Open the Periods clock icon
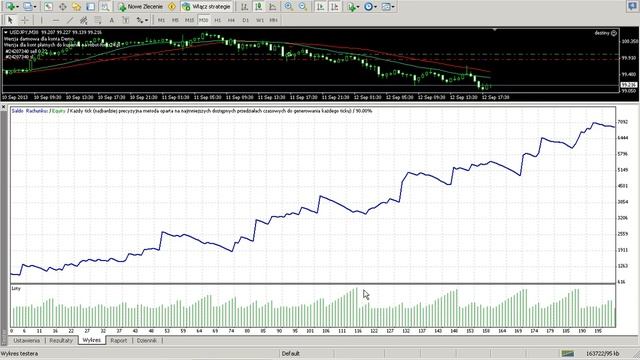 (368, 7)
